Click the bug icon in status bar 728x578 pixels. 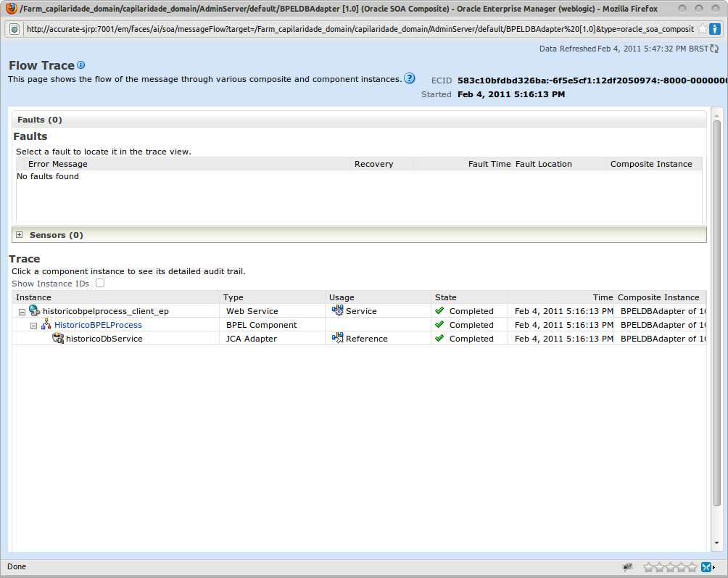tap(627, 566)
